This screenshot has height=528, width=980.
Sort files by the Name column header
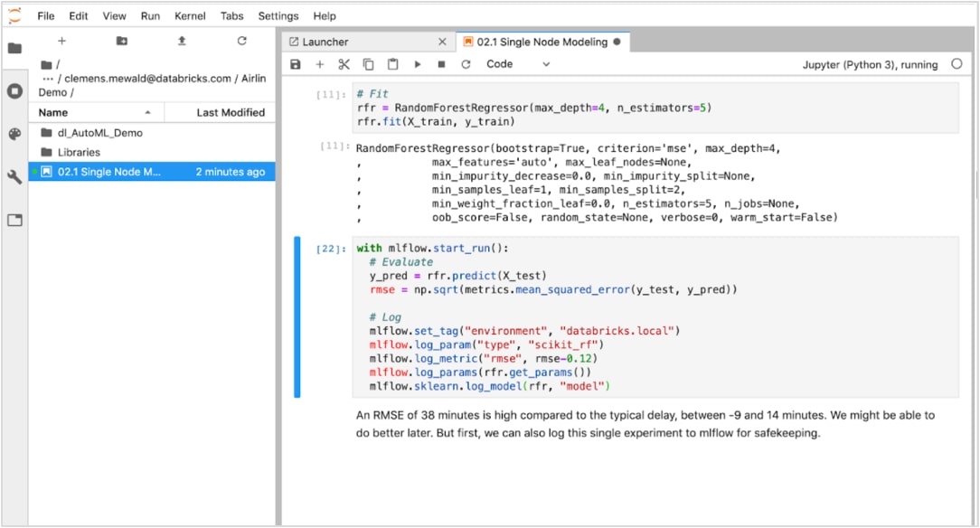53,112
